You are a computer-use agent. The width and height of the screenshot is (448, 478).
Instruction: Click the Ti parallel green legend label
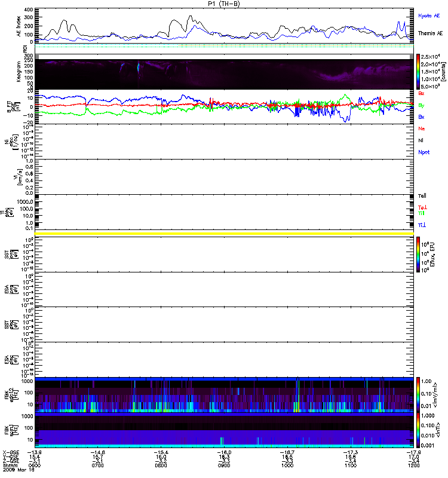point(421,213)
